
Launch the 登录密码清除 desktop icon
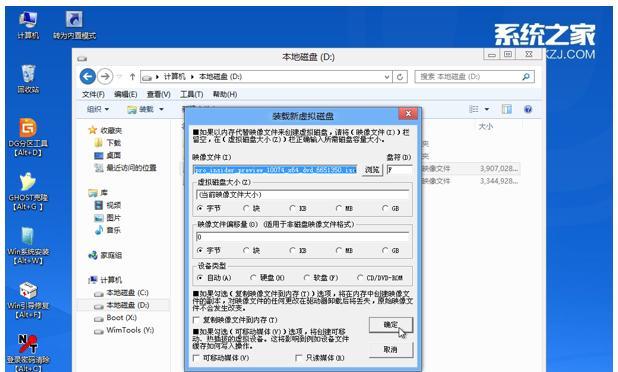tap(28, 353)
